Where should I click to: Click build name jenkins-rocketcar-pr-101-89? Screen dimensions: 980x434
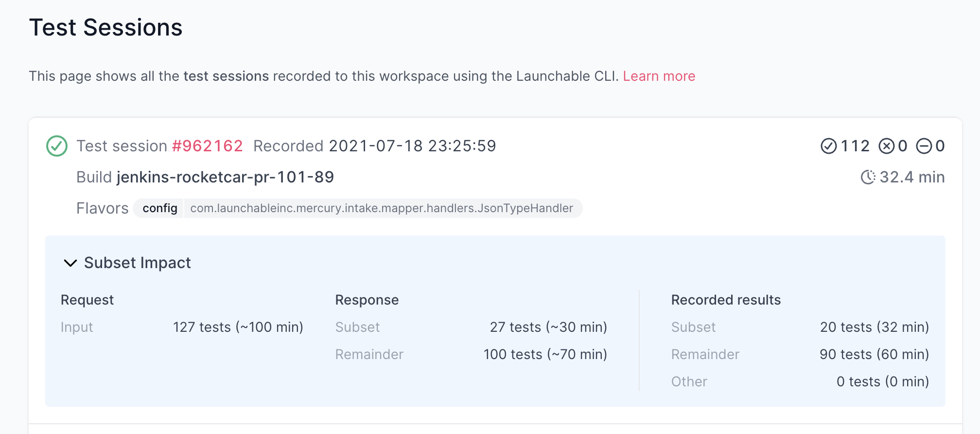226,177
